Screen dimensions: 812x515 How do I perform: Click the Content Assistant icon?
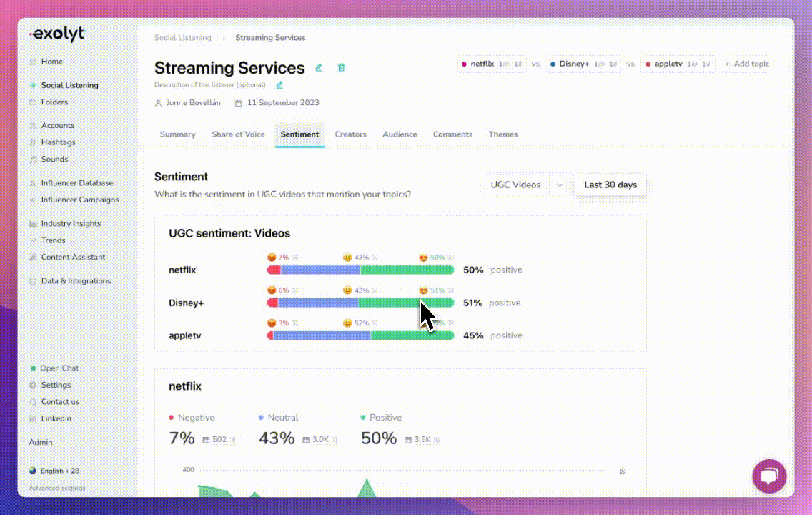[x=33, y=257]
